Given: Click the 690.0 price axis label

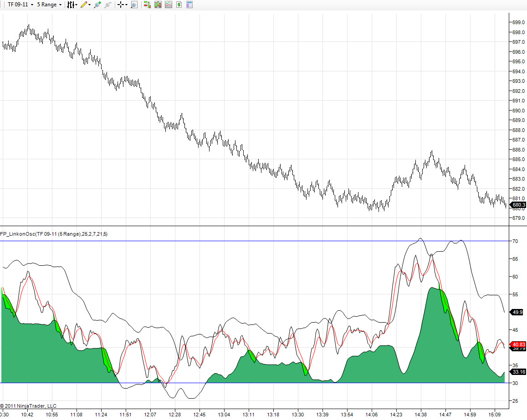Looking at the screenshot, I should (519, 111).
